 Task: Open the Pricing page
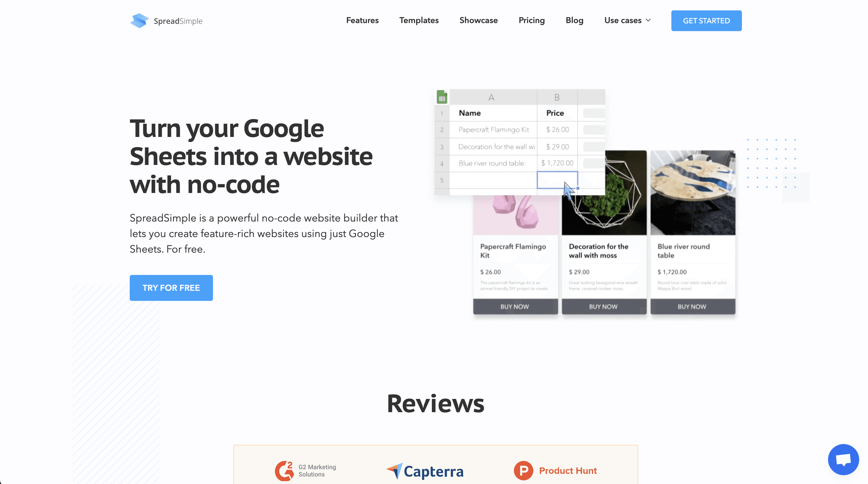531,20
